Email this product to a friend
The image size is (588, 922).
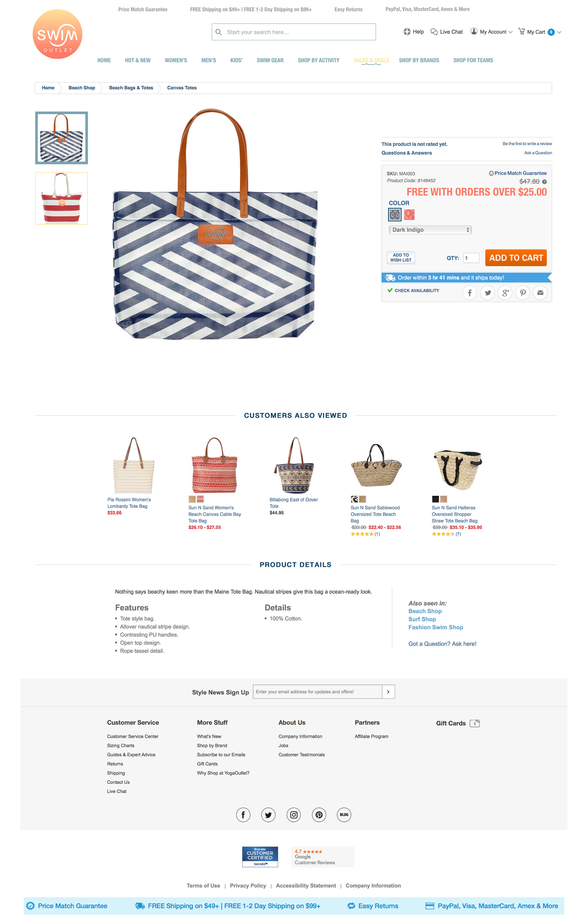tap(540, 293)
